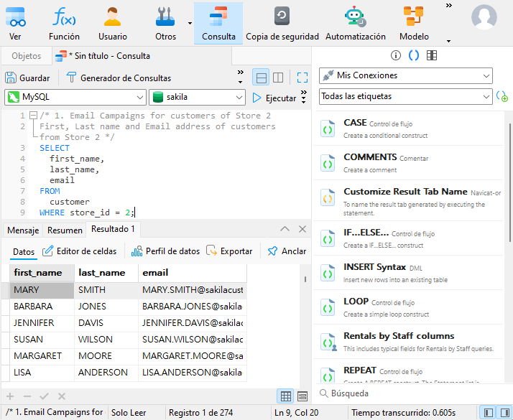Open Mis Conexiones dropdown
This screenshot has height=420, width=513.
click(x=406, y=75)
